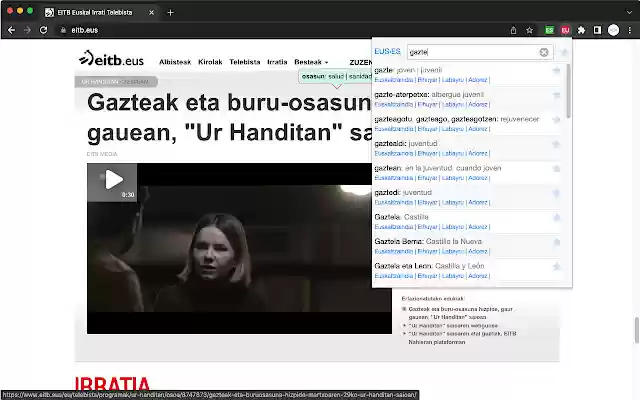Open the extensions puzzle-piece menu
The height and width of the screenshot is (400, 640).
581,30
